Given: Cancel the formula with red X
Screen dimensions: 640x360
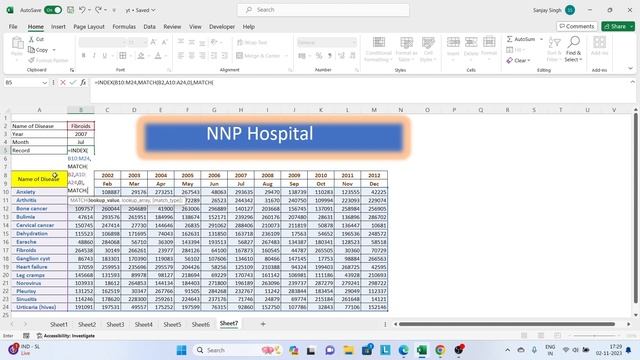Looking at the screenshot, I should [x=63, y=82].
